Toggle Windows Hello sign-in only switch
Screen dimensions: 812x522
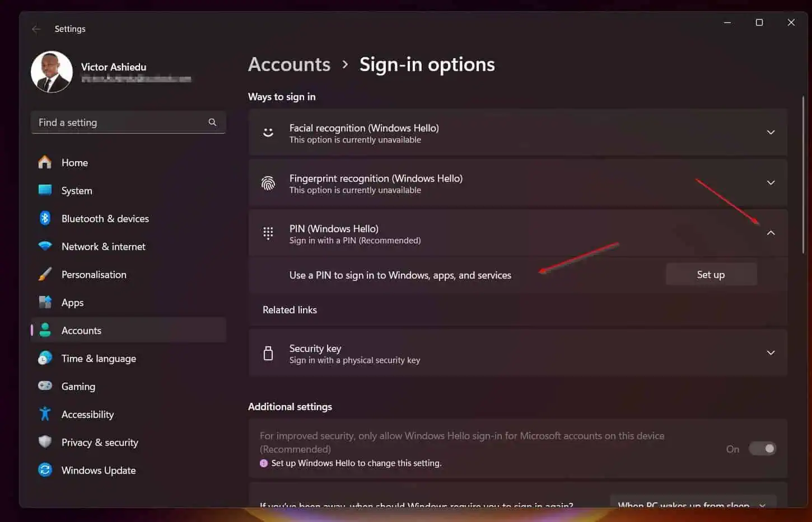tap(762, 449)
